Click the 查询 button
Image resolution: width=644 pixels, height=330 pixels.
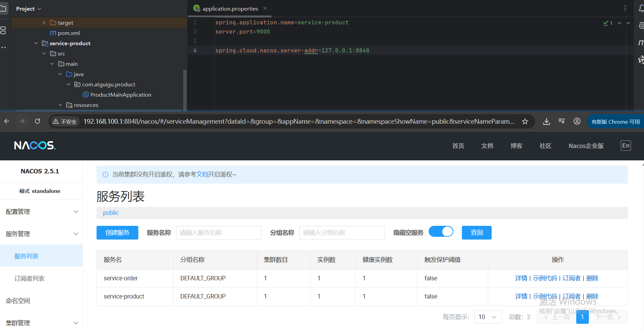pos(477,233)
